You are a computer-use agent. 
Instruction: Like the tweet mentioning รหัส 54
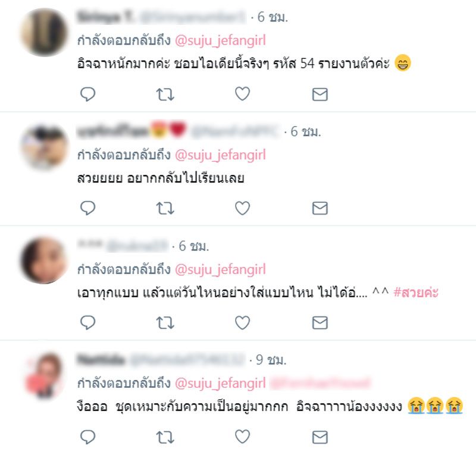click(x=243, y=94)
